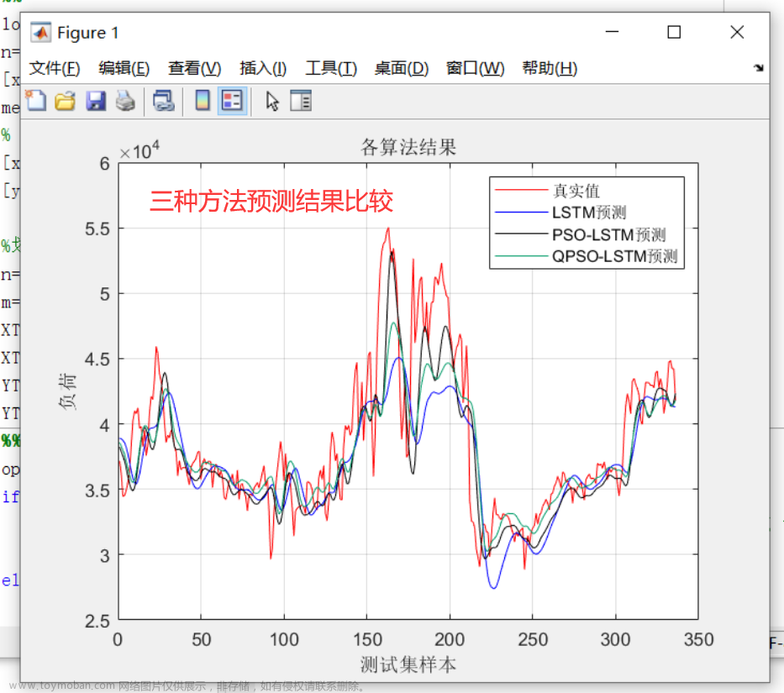Click the y-axis tick label 5.5
This screenshot has height=693, width=784.
coord(97,229)
